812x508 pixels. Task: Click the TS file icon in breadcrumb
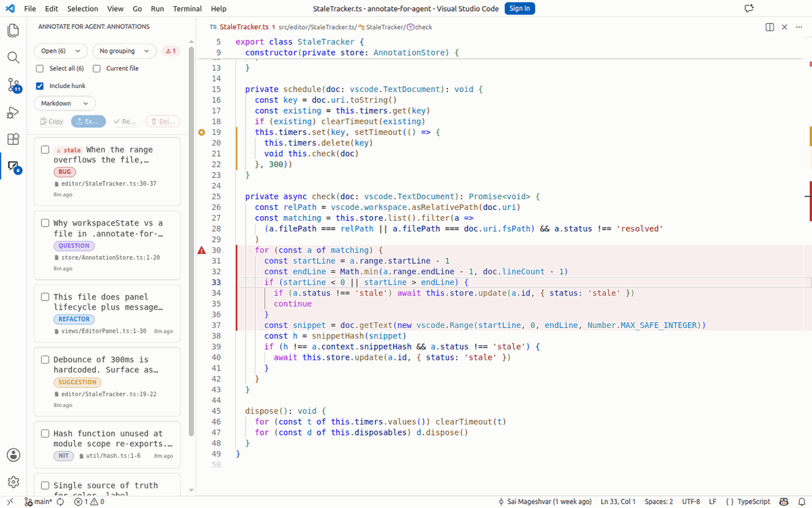tap(213, 27)
